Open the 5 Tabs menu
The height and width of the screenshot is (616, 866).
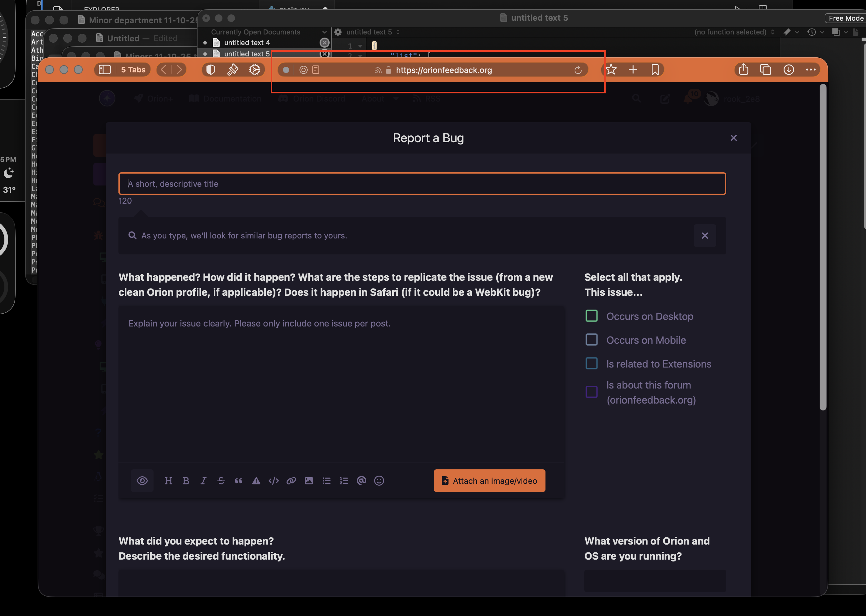click(133, 70)
